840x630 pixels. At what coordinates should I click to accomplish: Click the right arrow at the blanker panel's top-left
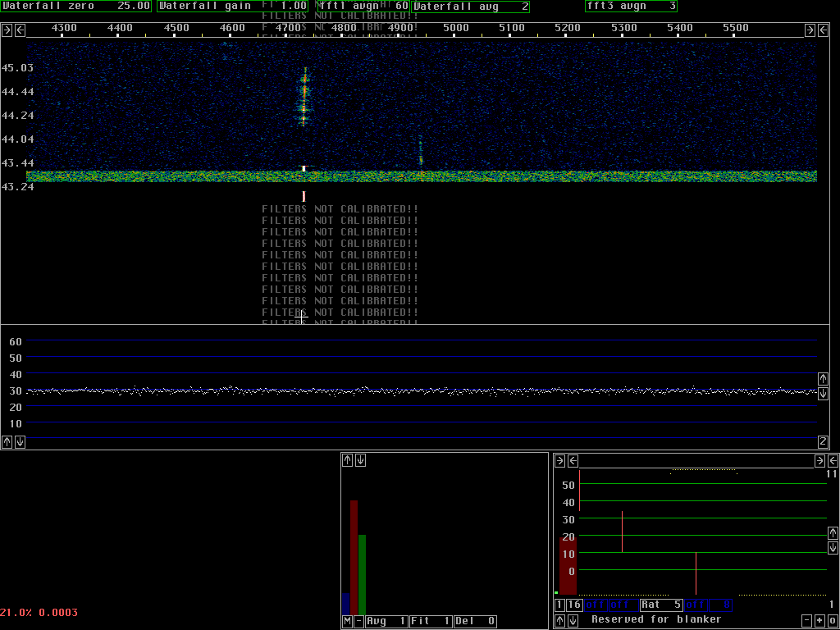click(559, 461)
